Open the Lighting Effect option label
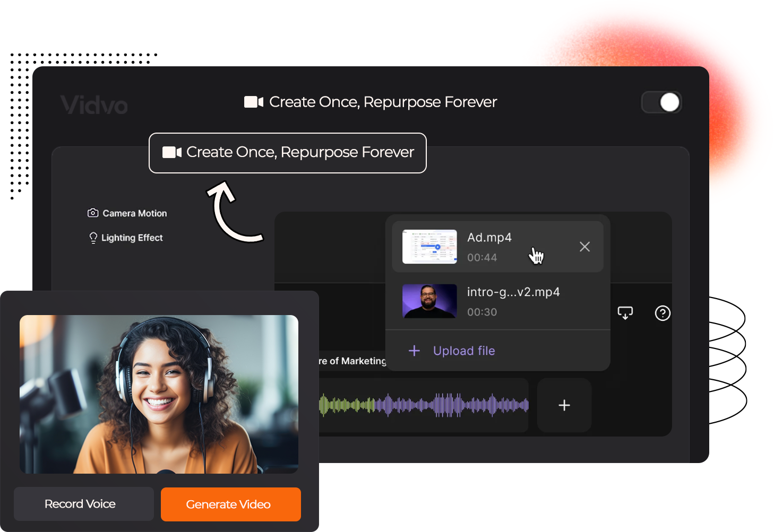The height and width of the screenshot is (532, 774). [132, 238]
